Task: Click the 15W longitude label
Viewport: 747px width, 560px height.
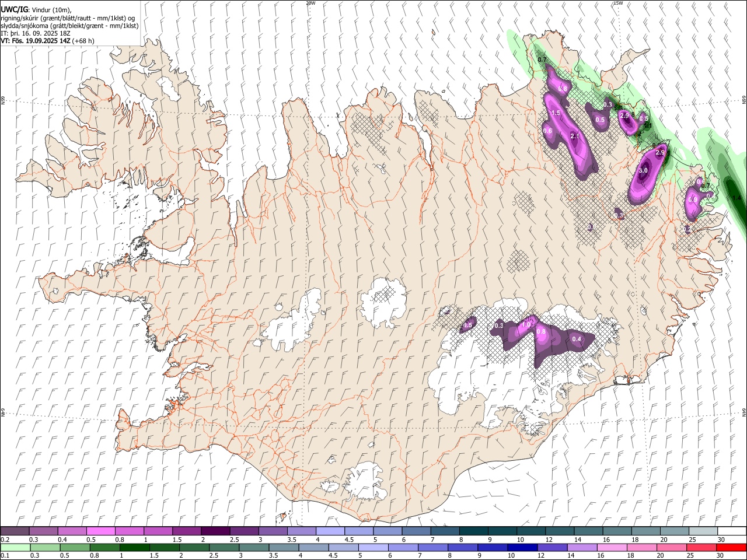Action: coord(618,3)
